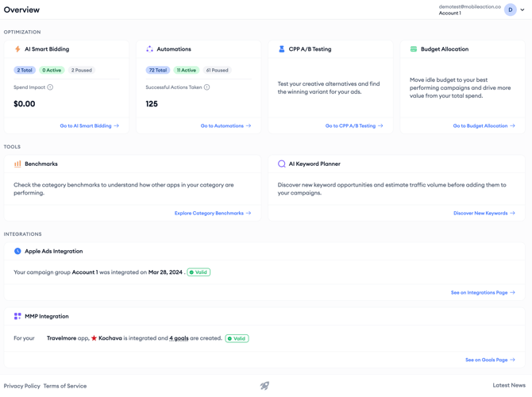Click the Mar 28, 2024 integration date
532x397 pixels.
click(165, 272)
